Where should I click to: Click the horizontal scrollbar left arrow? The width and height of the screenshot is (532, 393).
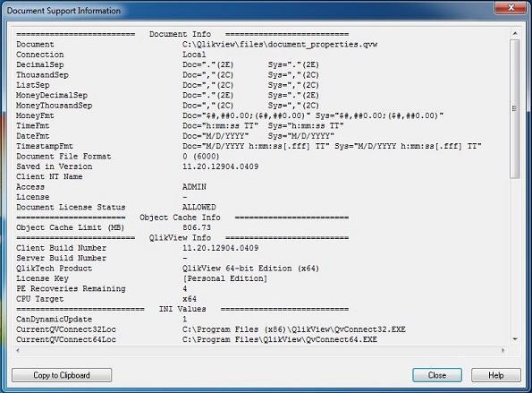(x=18, y=350)
